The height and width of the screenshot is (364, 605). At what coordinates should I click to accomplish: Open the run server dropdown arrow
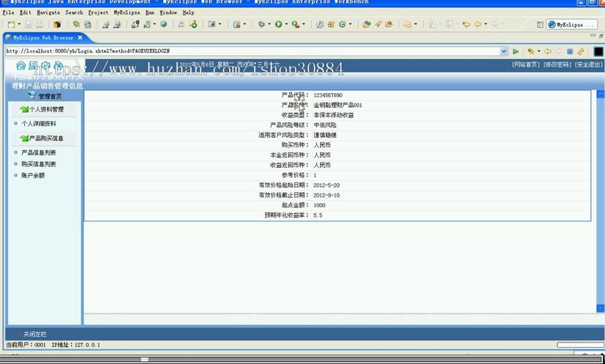pos(155,24)
